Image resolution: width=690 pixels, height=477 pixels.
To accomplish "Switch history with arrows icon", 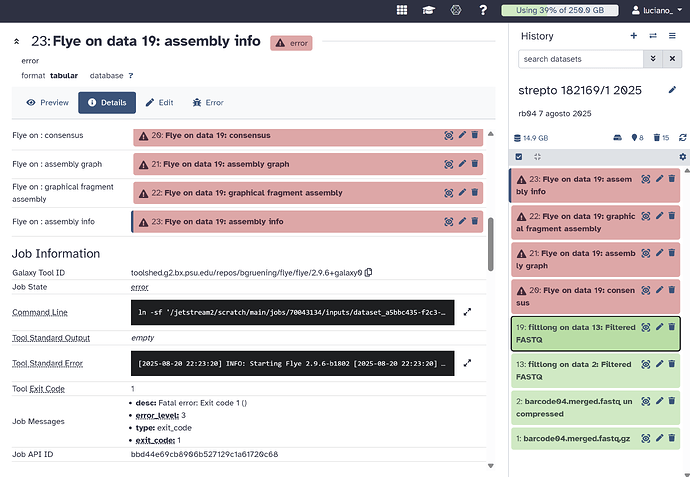I will [x=653, y=36].
